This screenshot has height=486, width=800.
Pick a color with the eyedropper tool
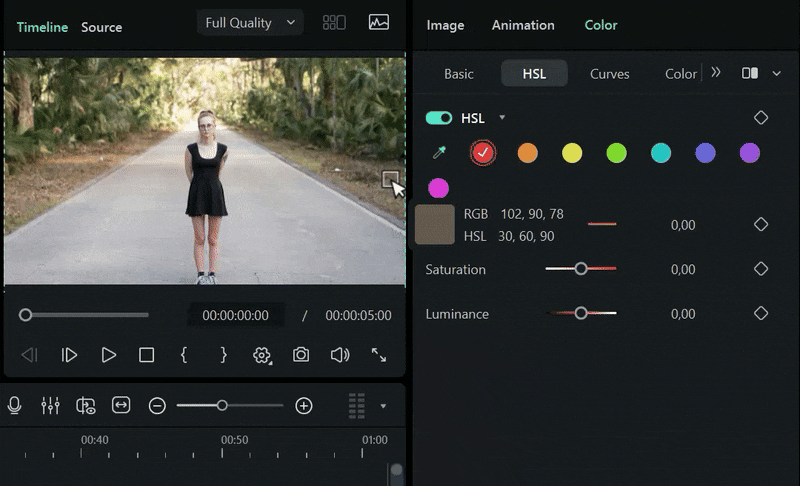point(439,152)
